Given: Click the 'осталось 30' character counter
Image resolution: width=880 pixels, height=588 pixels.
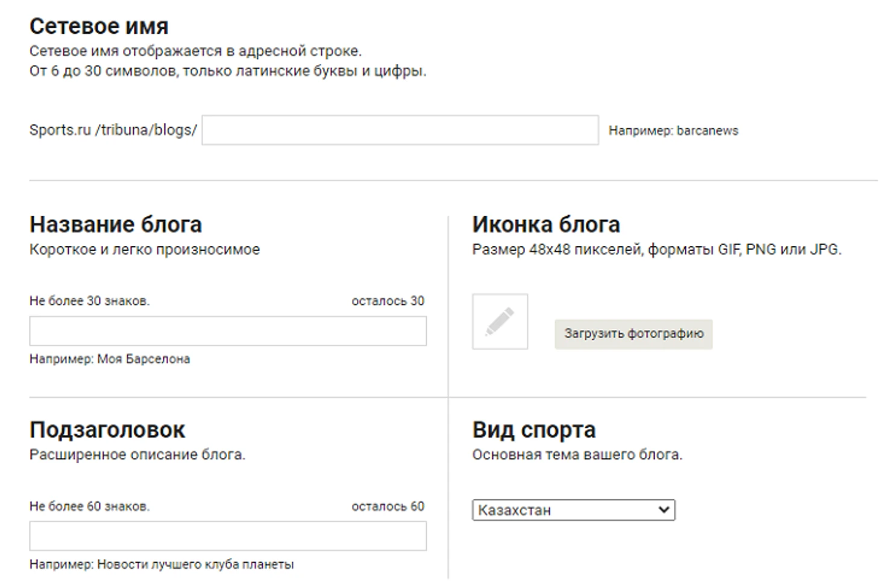Looking at the screenshot, I should 388,301.
